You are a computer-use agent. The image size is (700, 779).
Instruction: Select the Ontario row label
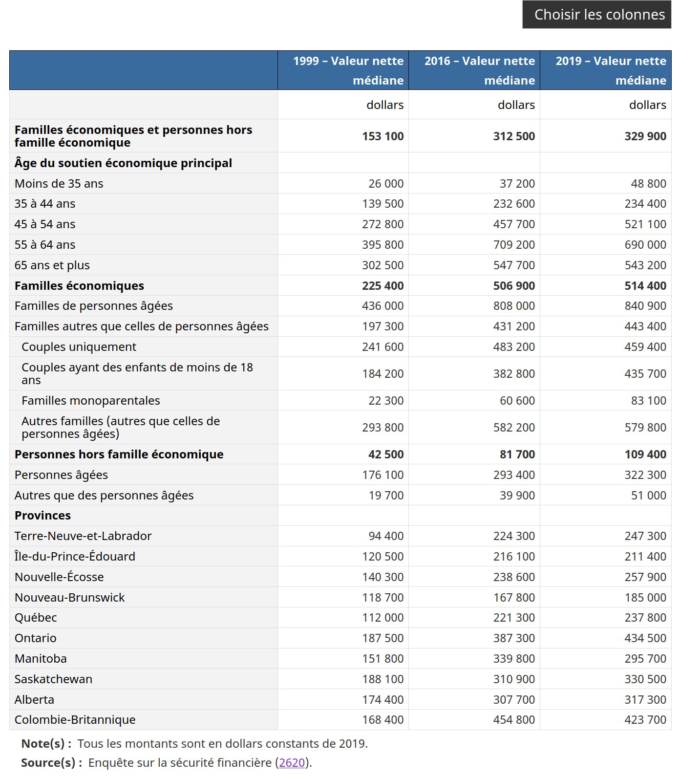click(x=36, y=638)
